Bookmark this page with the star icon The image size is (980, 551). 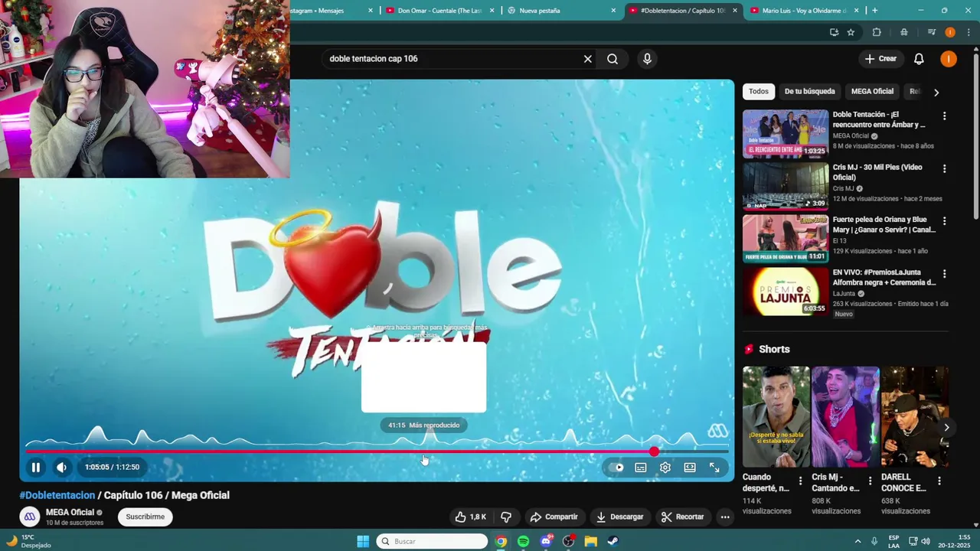[851, 32]
